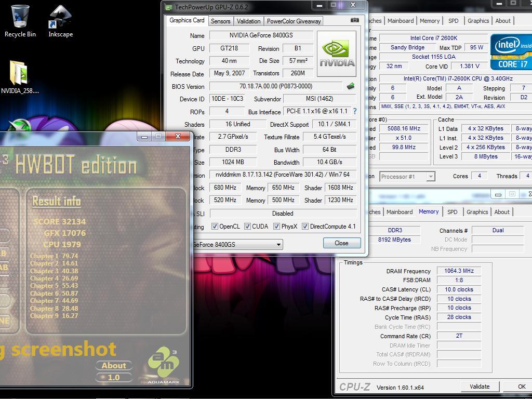Launch the Inkscape desktop shortcut

(60, 20)
